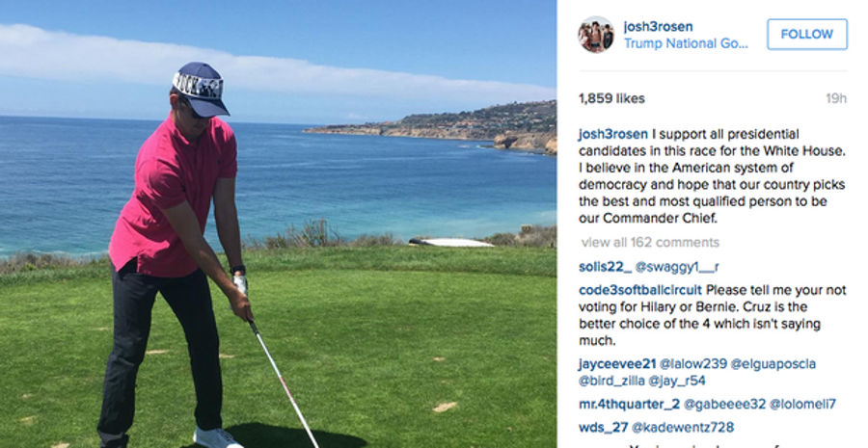Open the 19h post timestamp

click(x=836, y=98)
